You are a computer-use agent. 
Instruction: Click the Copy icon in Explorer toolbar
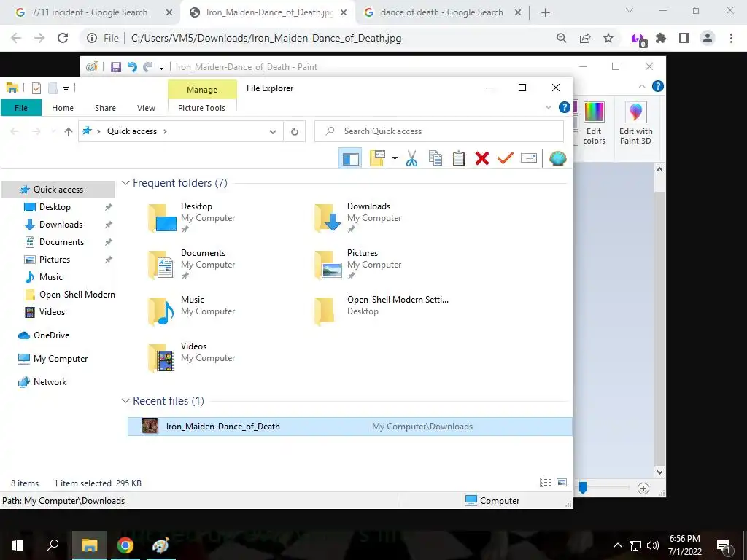tap(436, 158)
